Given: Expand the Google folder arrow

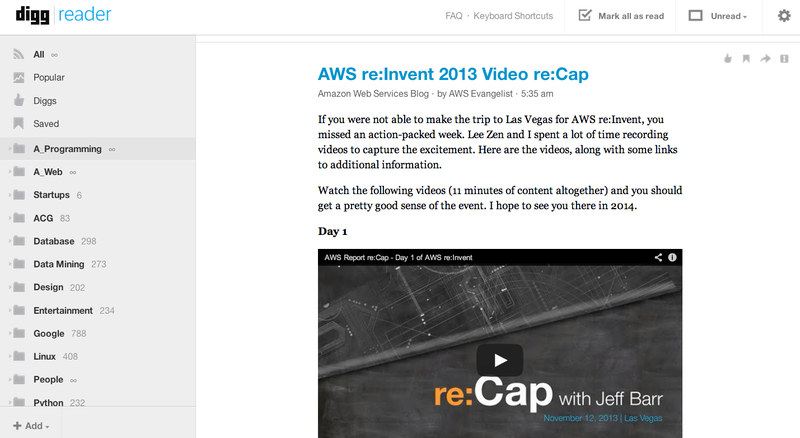Looking at the screenshot, I should click(x=10, y=333).
